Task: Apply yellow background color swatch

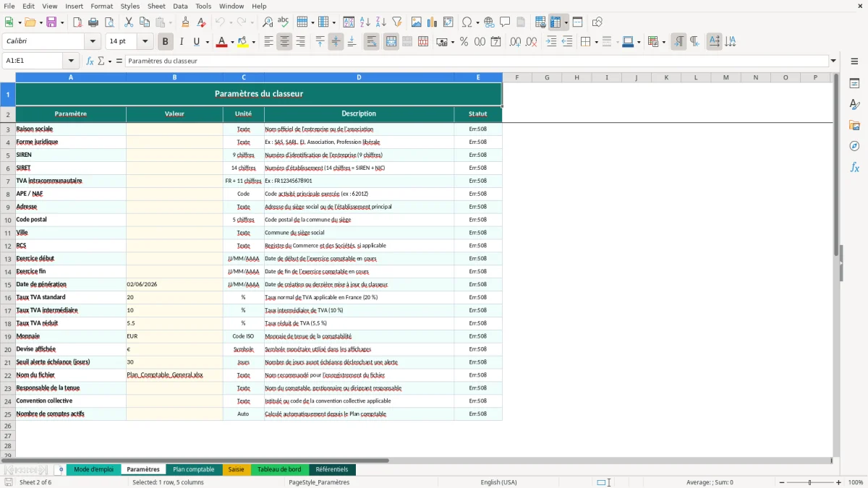Action: click(243, 42)
